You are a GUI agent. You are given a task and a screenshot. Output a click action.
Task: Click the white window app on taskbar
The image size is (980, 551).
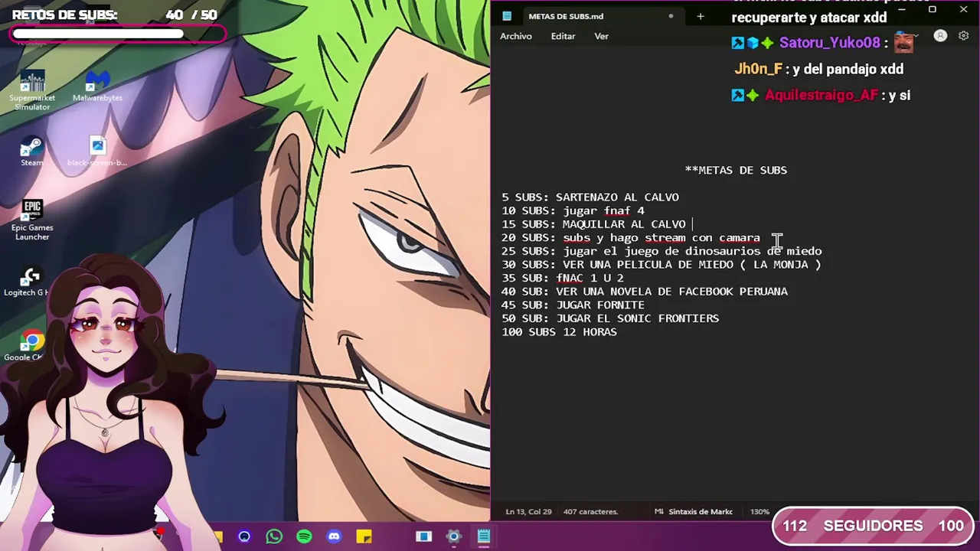coord(423,536)
